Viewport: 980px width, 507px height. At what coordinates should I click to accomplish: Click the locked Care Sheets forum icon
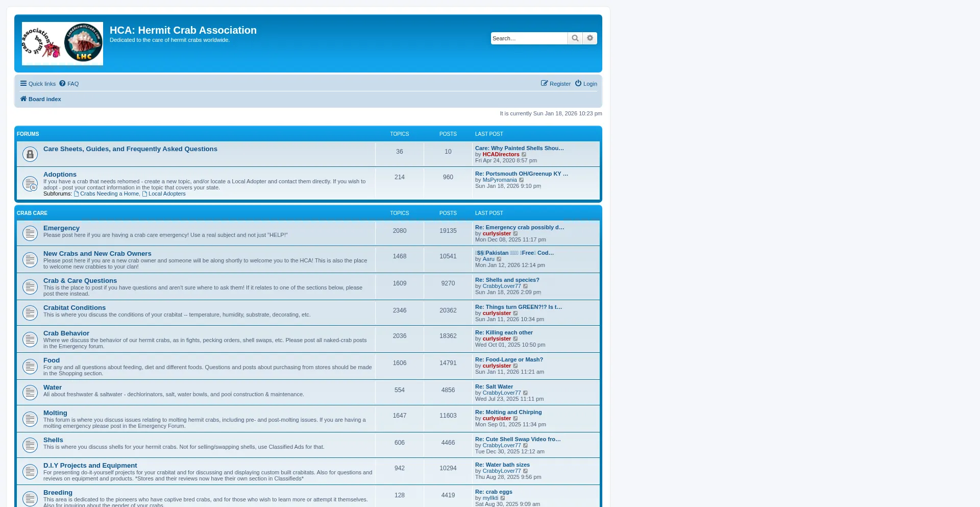tap(30, 154)
